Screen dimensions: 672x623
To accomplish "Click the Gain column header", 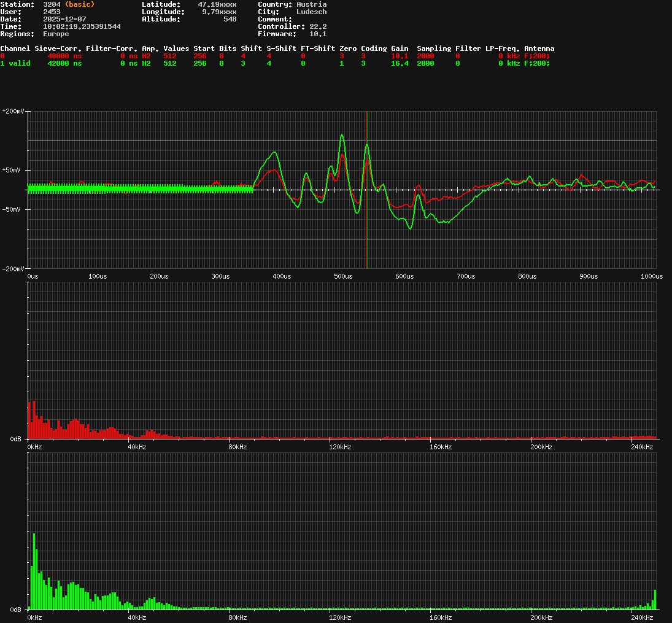I will coord(400,48).
